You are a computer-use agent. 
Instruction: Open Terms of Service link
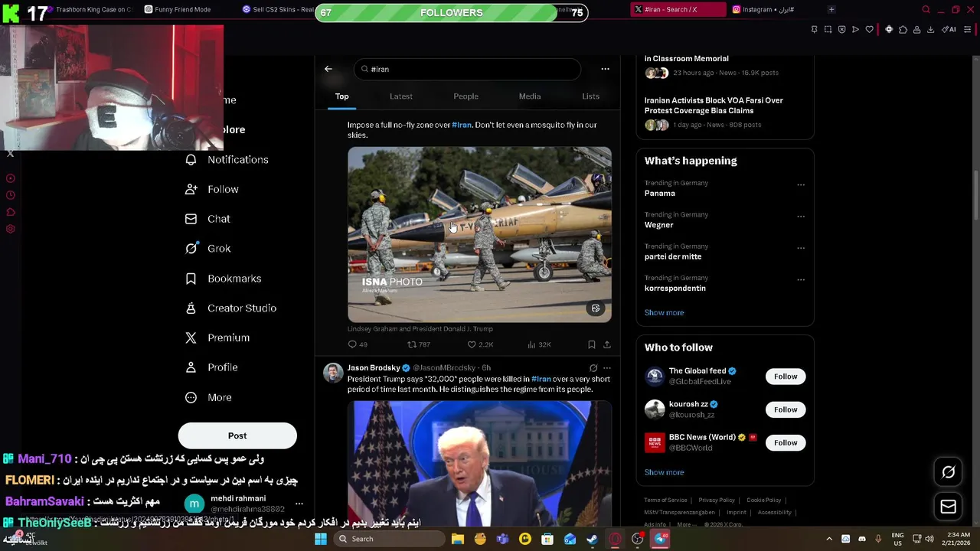[665, 500]
